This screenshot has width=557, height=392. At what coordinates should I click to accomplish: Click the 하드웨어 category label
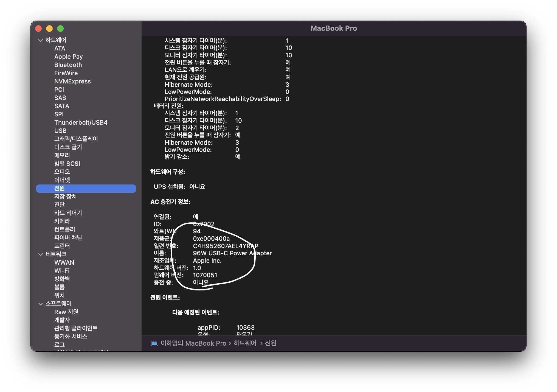click(56, 40)
